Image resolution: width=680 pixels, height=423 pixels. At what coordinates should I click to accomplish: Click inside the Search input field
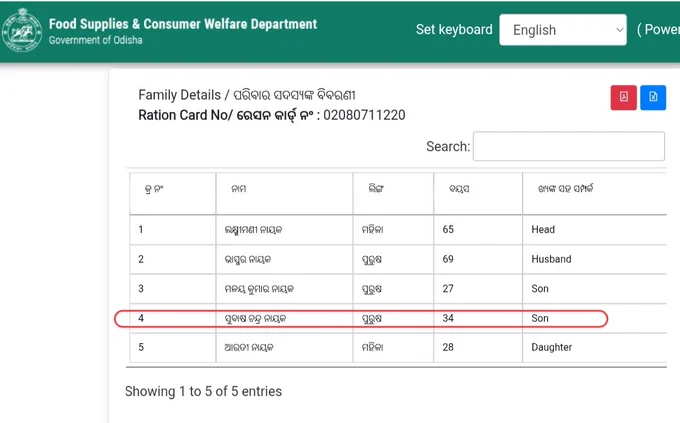(x=569, y=146)
